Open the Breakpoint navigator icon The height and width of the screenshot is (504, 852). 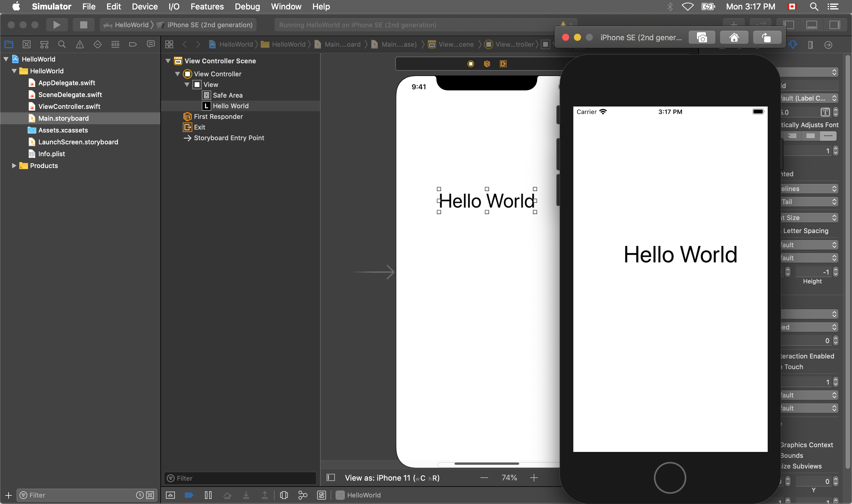click(133, 44)
